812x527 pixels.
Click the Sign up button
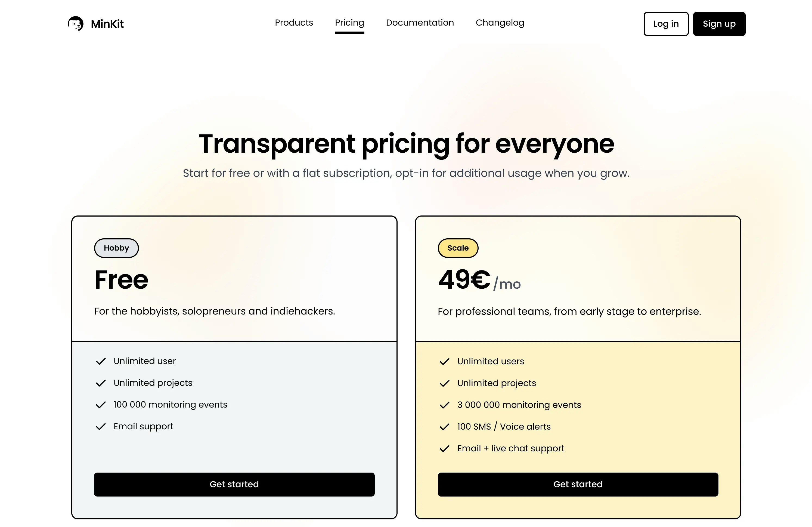pos(719,24)
